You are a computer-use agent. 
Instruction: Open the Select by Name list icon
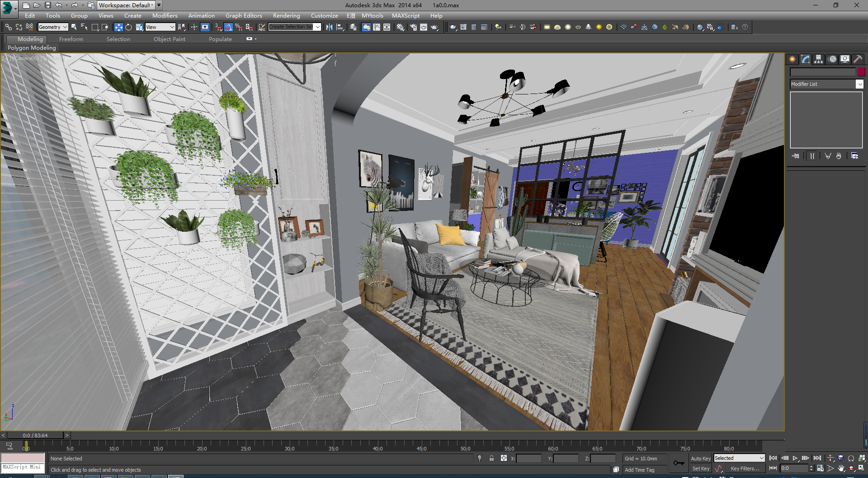coord(84,27)
